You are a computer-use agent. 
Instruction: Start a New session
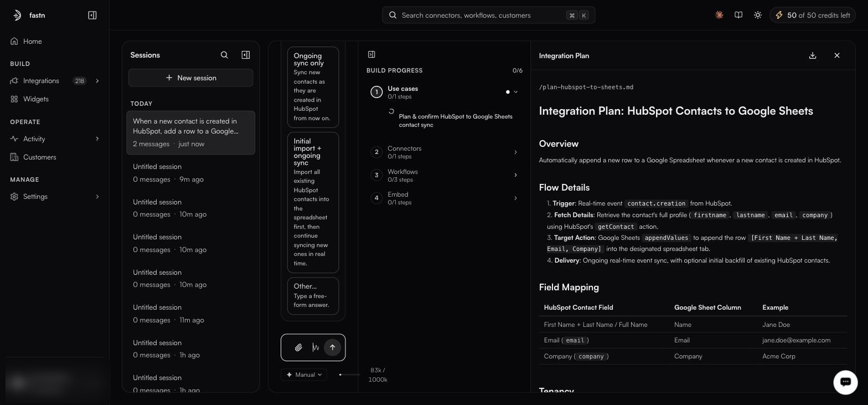tap(191, 78)
